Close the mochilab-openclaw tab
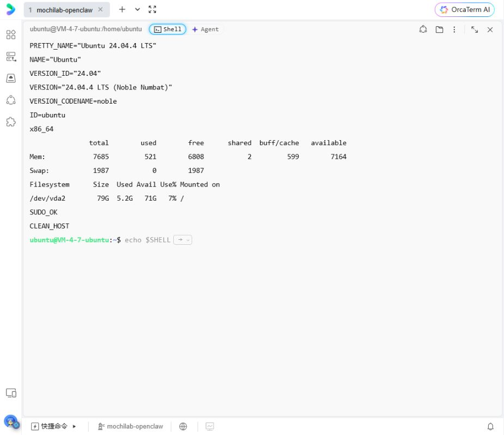504x435 pixels. pyautogui.click(x=101, y=10)
